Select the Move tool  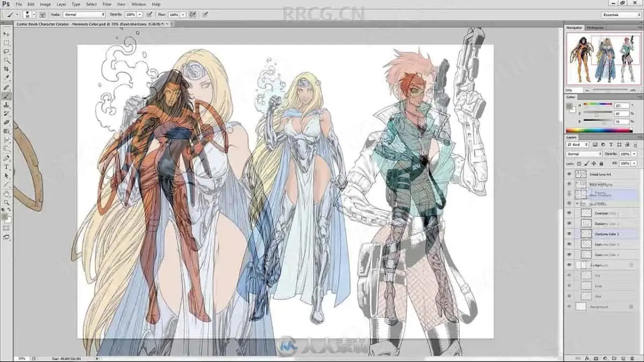(x=6, y=34)
